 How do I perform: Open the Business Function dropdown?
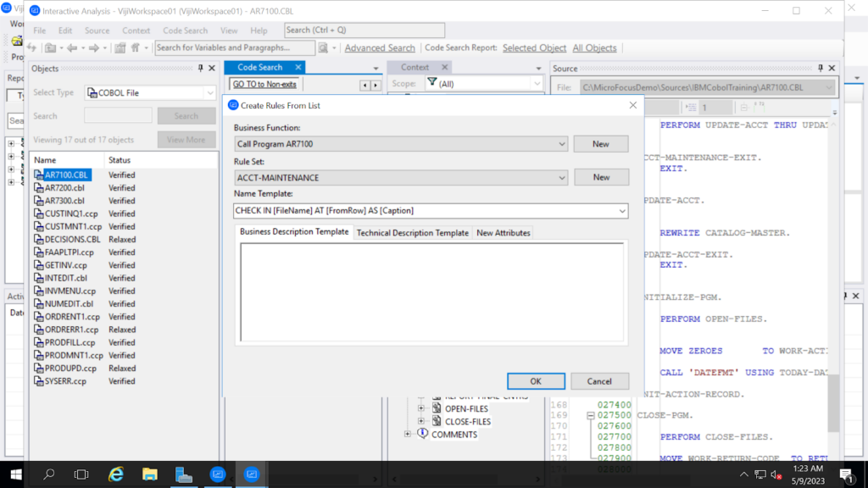(561, 144)
